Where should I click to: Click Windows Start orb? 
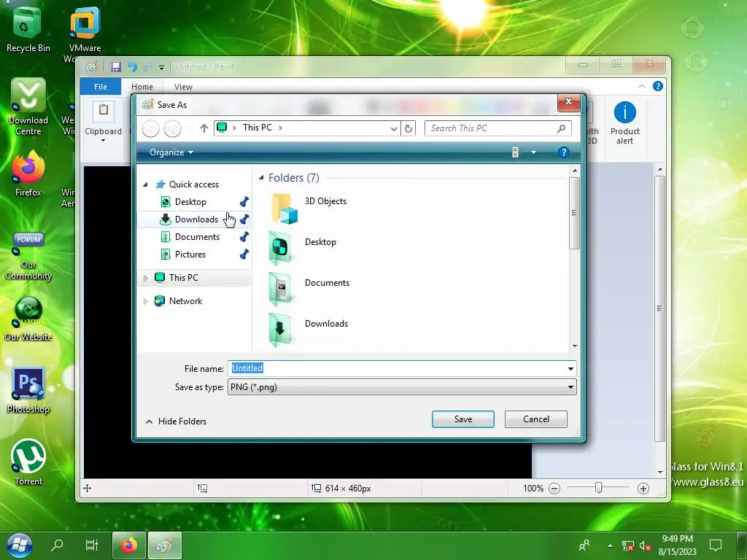click(20, 545)
